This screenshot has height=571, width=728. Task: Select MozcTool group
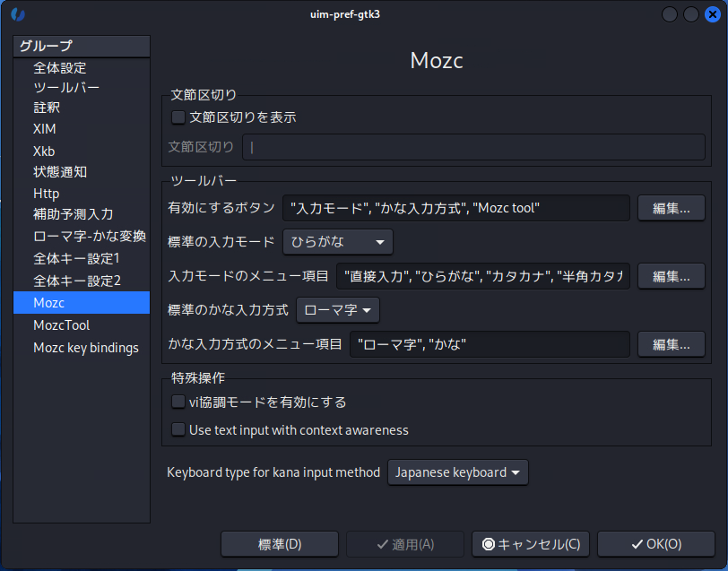82,325
